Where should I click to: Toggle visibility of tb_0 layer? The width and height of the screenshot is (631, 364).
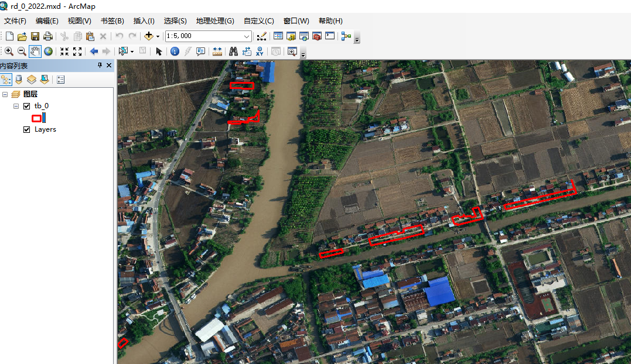click(26, 106)
